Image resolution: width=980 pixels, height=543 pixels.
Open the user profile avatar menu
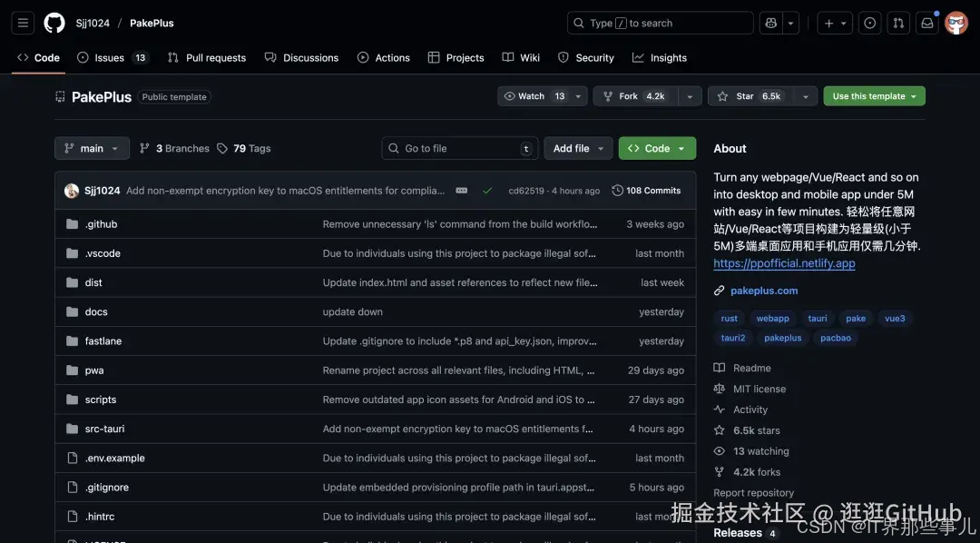[x=956, y=23]
